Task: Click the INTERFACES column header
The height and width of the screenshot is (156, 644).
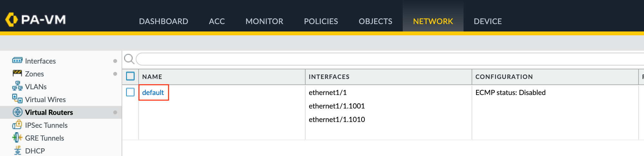Action: coord(329,77)
